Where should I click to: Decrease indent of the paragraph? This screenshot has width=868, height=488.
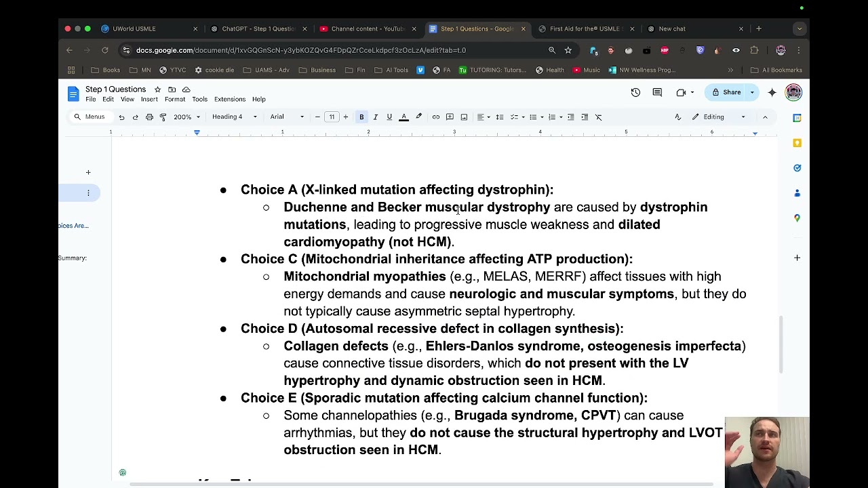[571, 117]
